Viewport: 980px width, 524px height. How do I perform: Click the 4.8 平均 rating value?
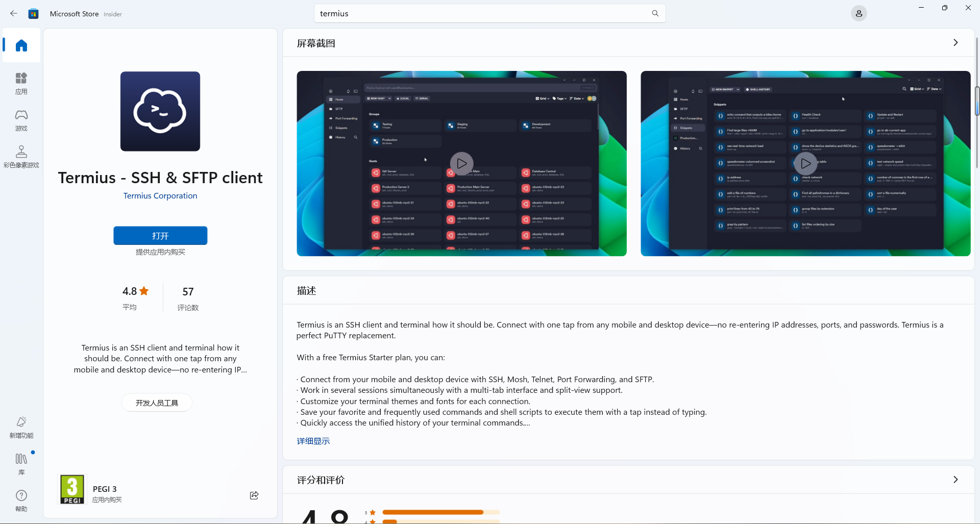(135, 298)
